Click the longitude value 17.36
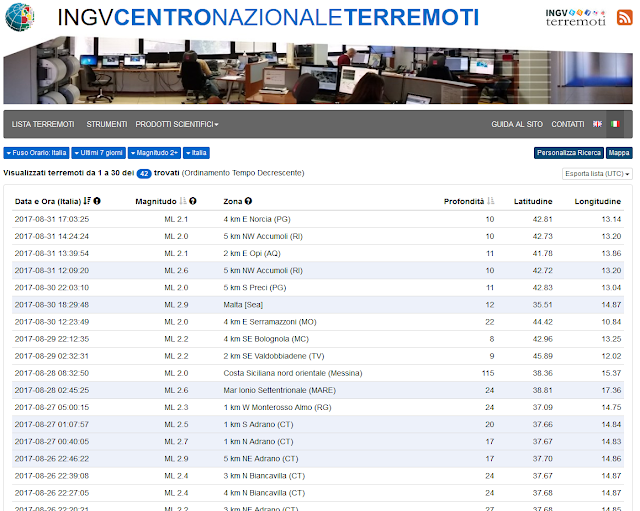This screenshot has height=511, width=640. (611, 391)
